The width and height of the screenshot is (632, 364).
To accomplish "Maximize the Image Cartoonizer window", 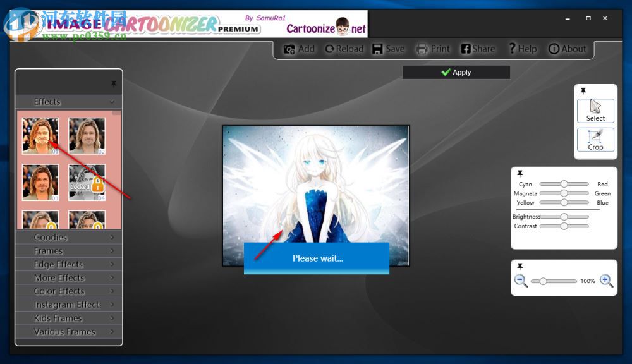I will click(588, 18).
